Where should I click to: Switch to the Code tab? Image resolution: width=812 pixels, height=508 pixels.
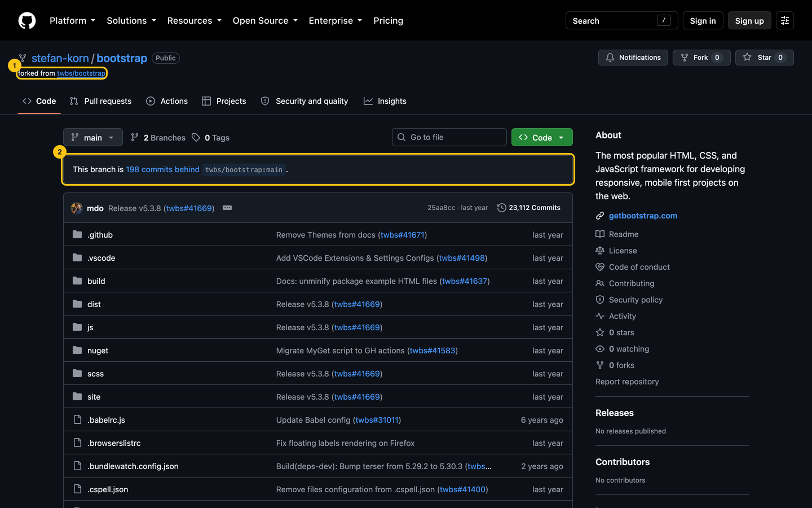coord(39,101)
